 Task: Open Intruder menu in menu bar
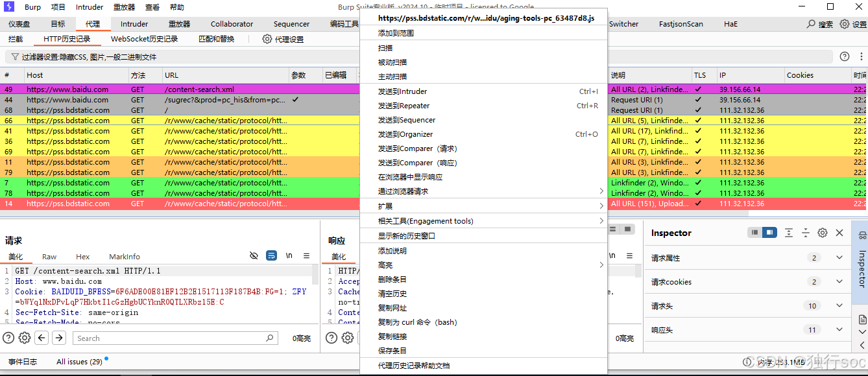tap(90, 7)
